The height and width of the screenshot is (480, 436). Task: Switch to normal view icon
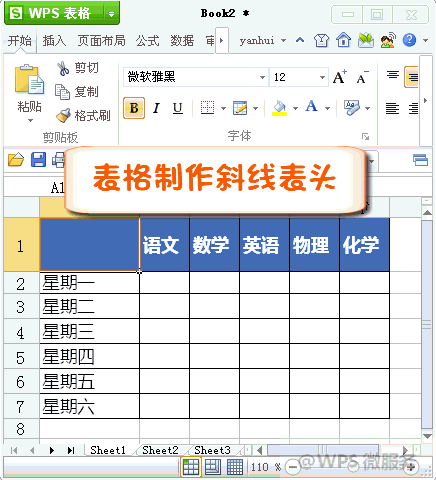pyautogui.click(x=191, y=467)
